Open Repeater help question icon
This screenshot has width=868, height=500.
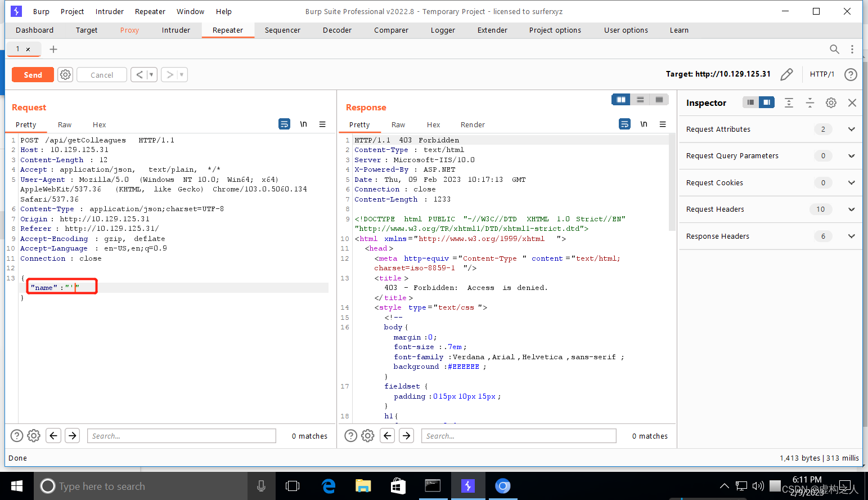pos(851,74)
